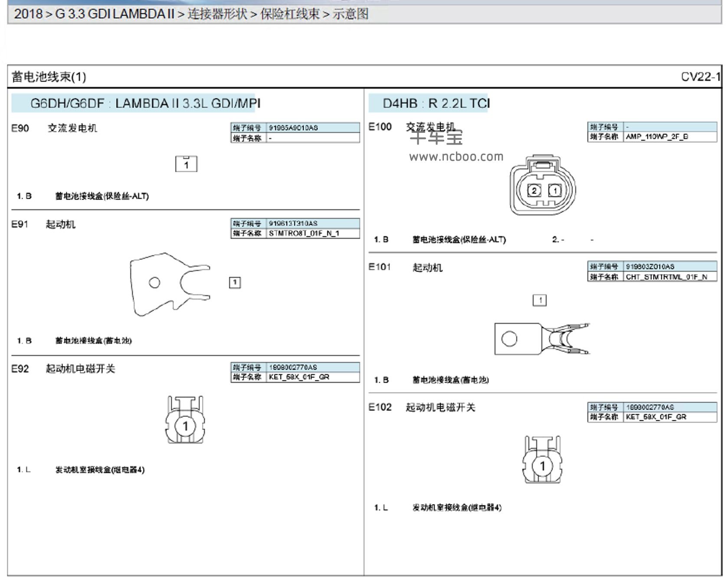Click the E91 起动机 name
The image size is (728, 580).
[61, 224]
